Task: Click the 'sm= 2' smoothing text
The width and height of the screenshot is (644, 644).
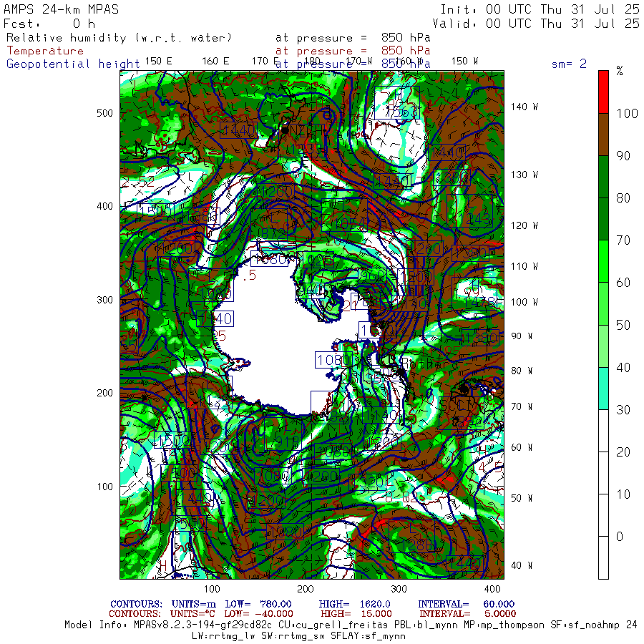Action: click(569, 64)
